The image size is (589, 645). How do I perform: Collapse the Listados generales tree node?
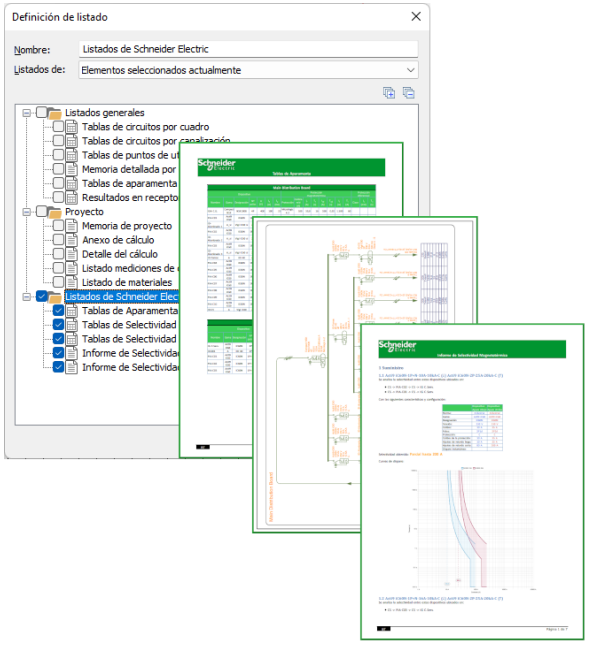pos(27,112)
